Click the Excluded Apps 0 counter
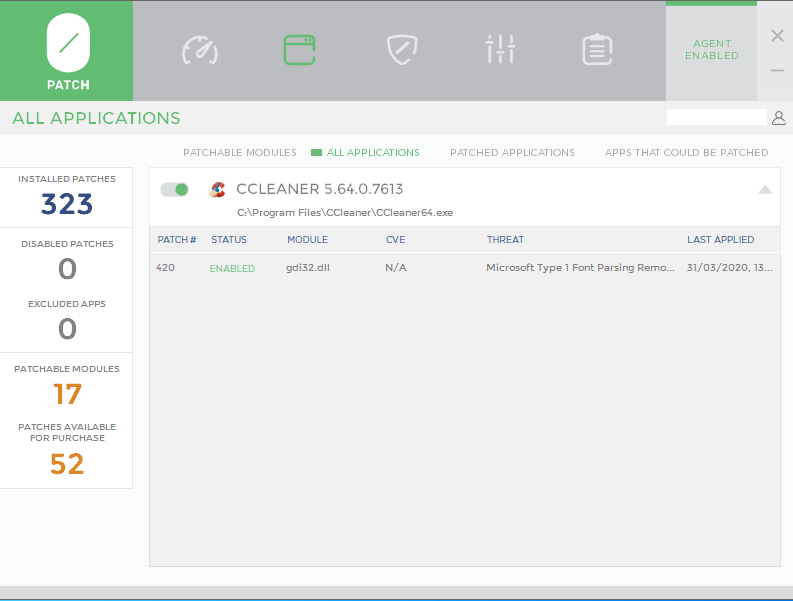 67,321
